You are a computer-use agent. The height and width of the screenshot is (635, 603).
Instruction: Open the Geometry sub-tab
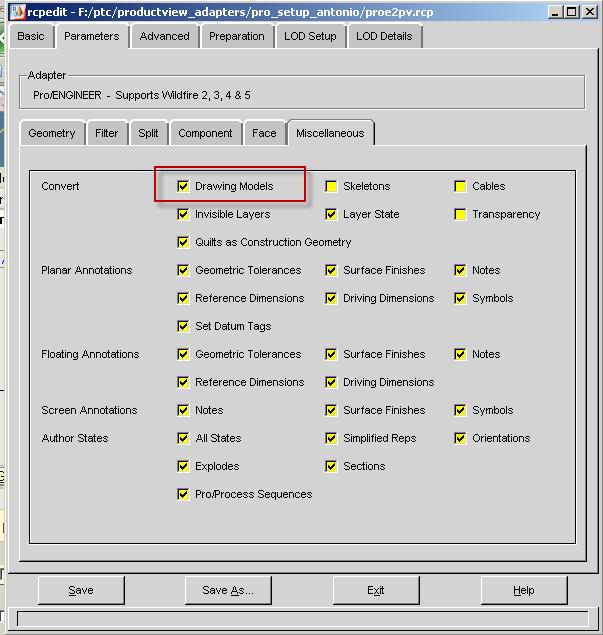52,133
